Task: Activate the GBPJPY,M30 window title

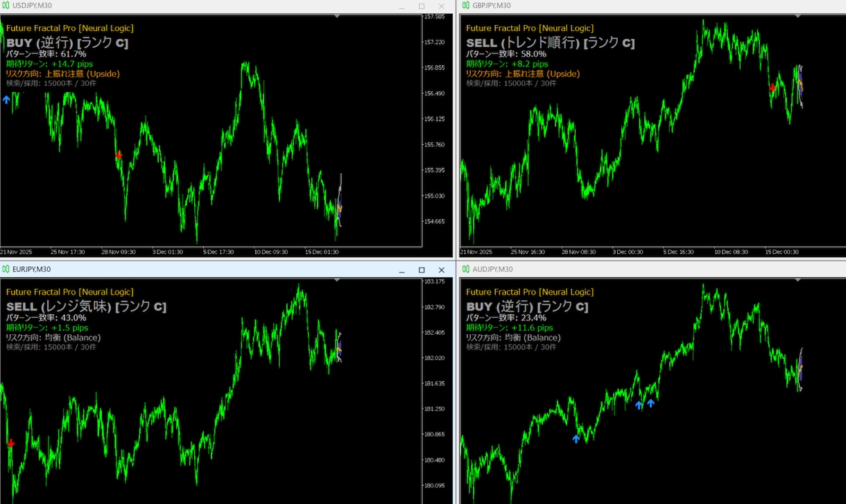Action: [492, 6]
